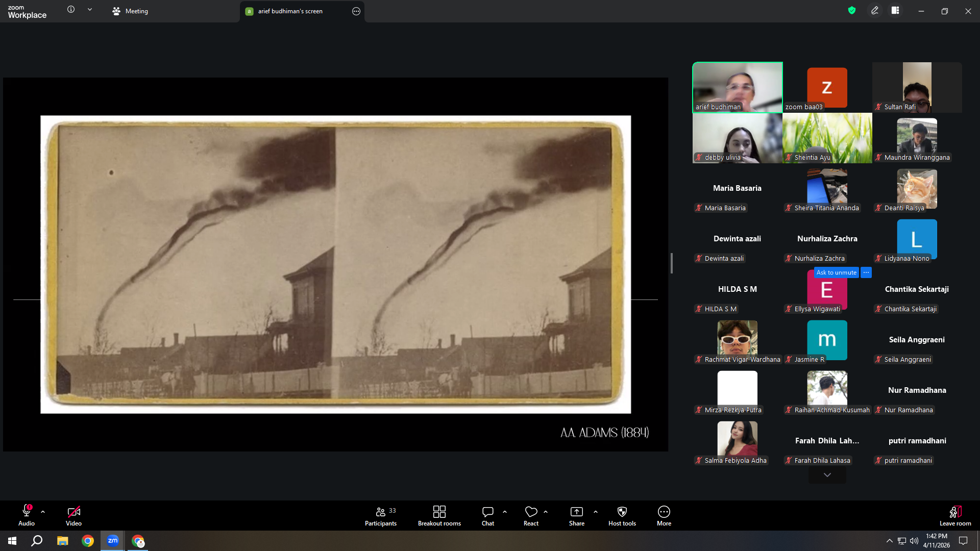Click the gallery panel resize handle
This screenshot has width=980, height=551.
[x=672, y=263]
